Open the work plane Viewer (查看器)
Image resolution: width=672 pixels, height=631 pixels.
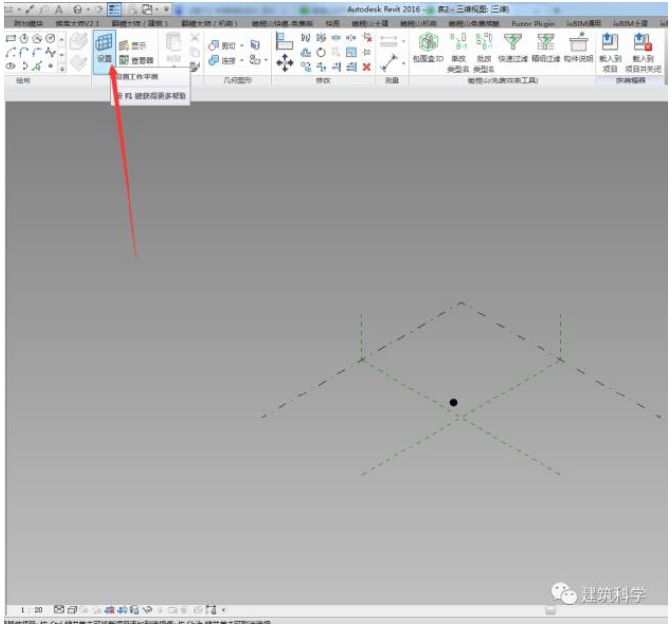(x=135, y=59)
